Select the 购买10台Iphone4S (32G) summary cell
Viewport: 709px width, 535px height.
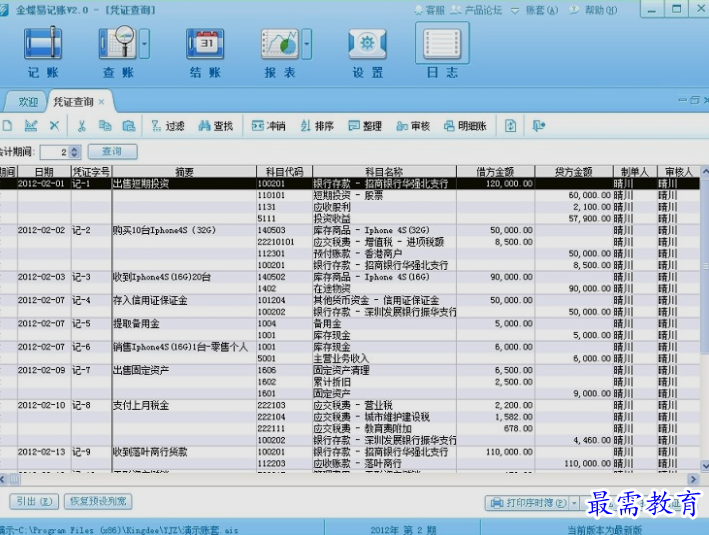[184, 230]
